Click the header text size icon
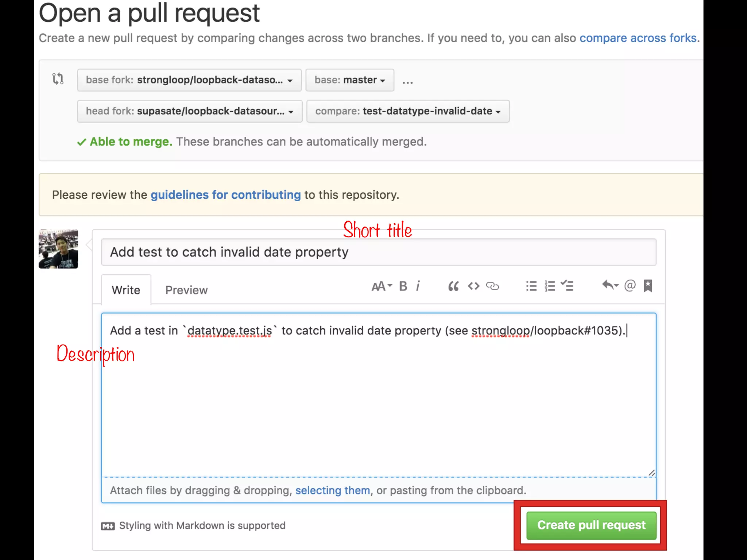 click(x=381, y=286)
